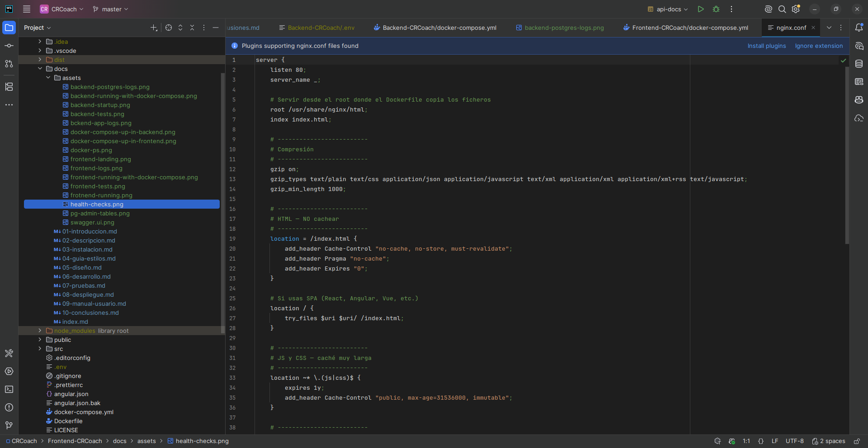Open the Services tool window

tap(9, 371)
